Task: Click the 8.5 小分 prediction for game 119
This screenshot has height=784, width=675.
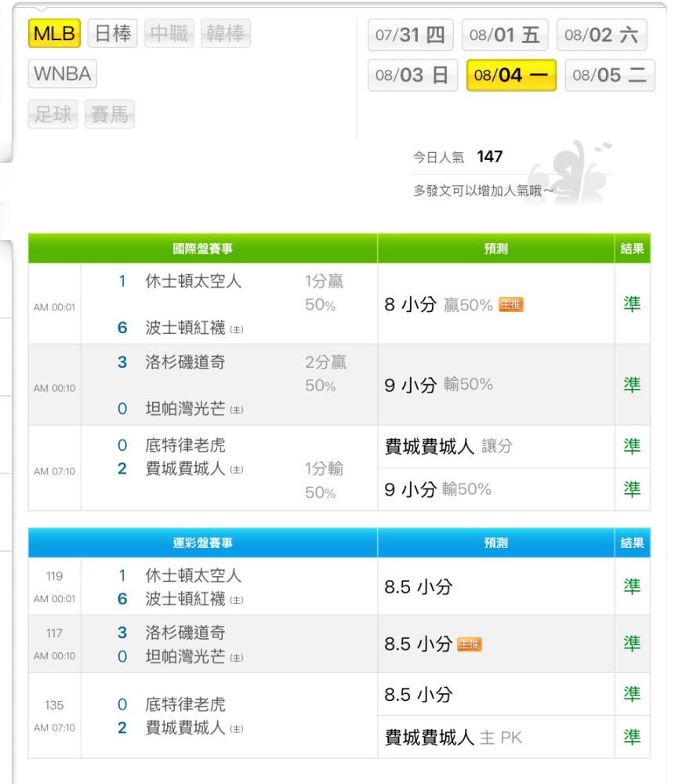Action: (x=419, y=586)
